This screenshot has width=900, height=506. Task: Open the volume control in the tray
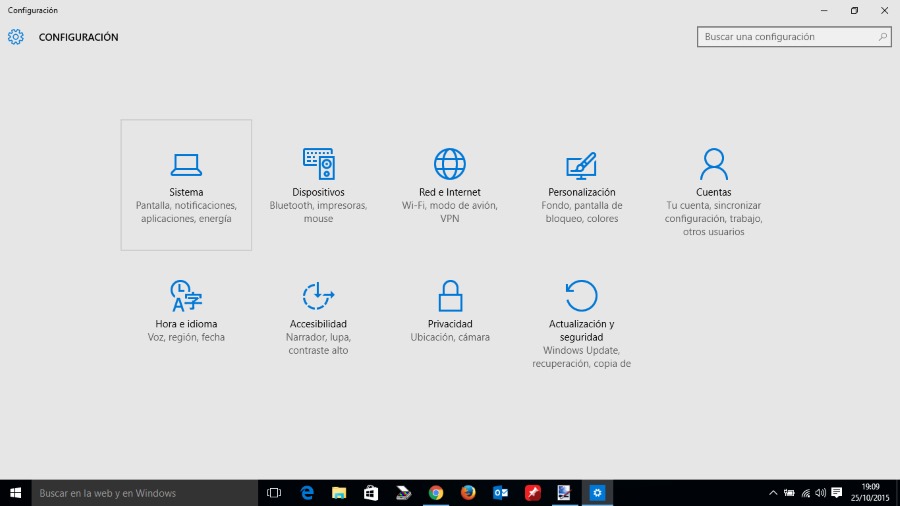pyautogui.click(x=821, y=493)
